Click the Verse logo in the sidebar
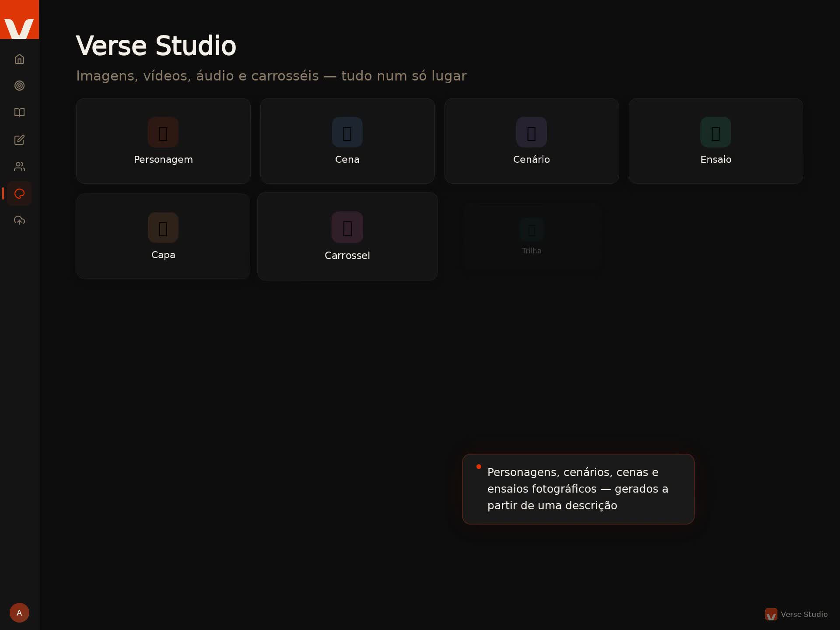This screenshot has width=840, height=630. point(19,20)
